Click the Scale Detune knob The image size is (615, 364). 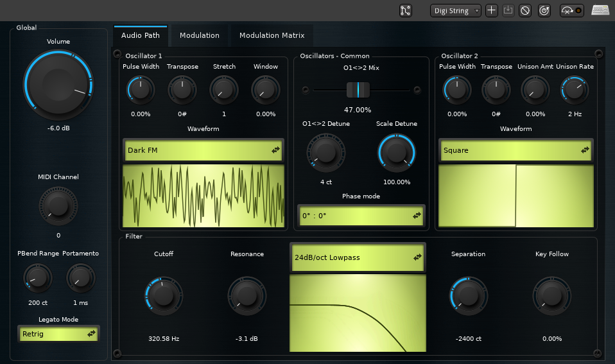pos(396,153)
